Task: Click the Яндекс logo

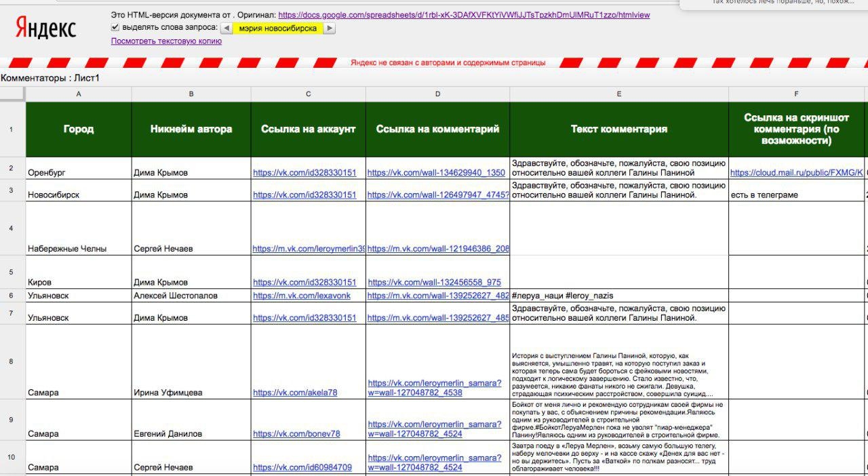Action: tap(45, 28)
